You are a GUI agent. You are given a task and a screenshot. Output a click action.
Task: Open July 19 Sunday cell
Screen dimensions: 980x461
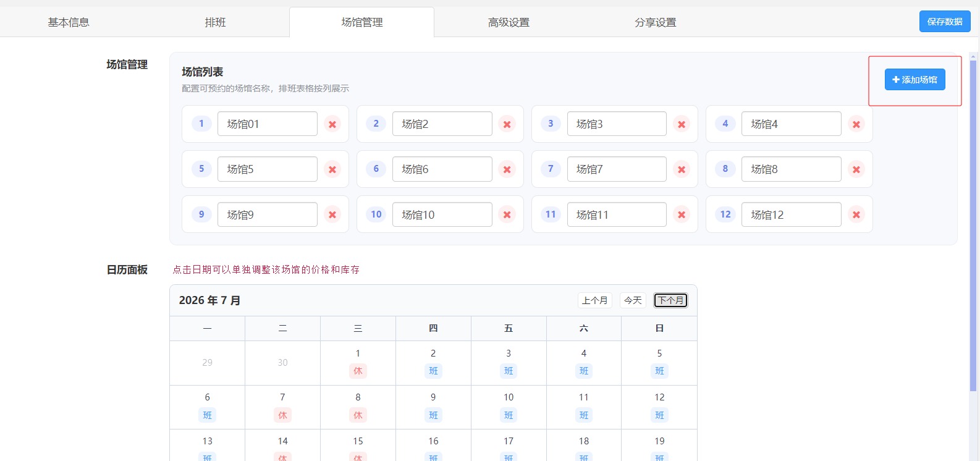(x=659, y=446)
